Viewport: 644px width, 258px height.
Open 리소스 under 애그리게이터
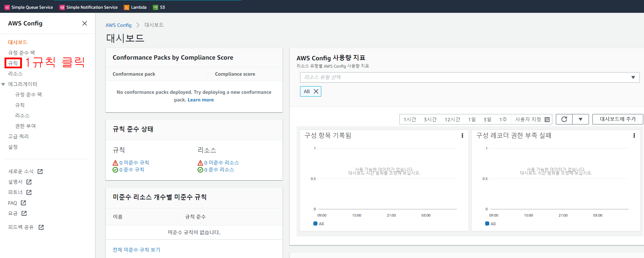point(22,115)
